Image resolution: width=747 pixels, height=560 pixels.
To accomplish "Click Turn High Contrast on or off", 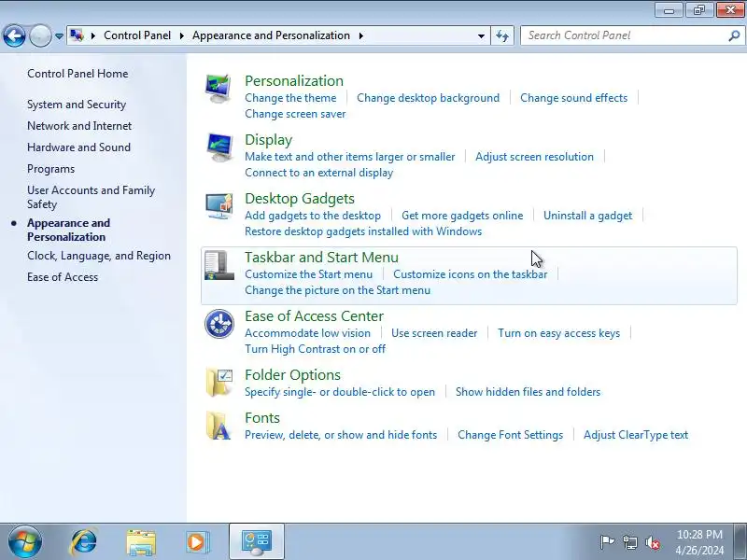I will pos(315,349).
